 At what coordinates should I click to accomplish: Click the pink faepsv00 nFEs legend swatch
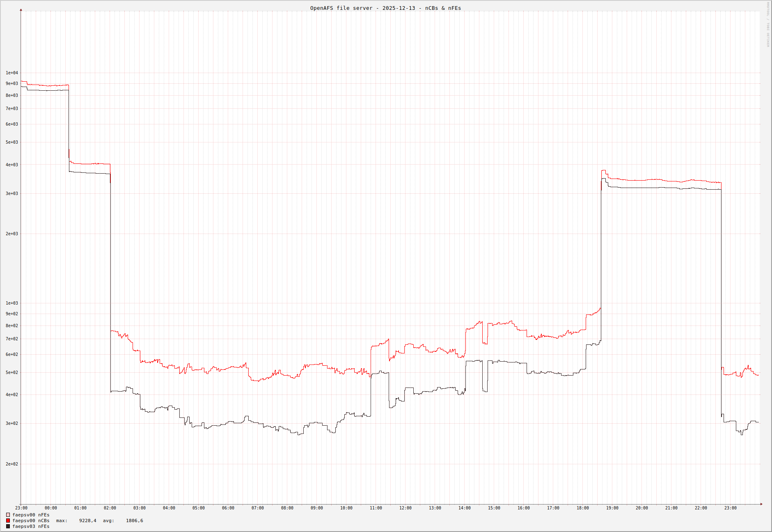(x=8, y=515)
